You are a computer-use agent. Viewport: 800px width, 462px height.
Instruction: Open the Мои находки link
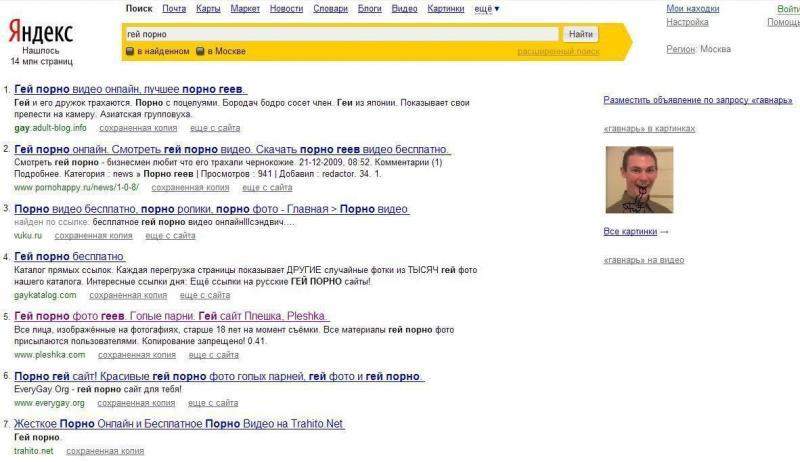click(x=692, y=9)
